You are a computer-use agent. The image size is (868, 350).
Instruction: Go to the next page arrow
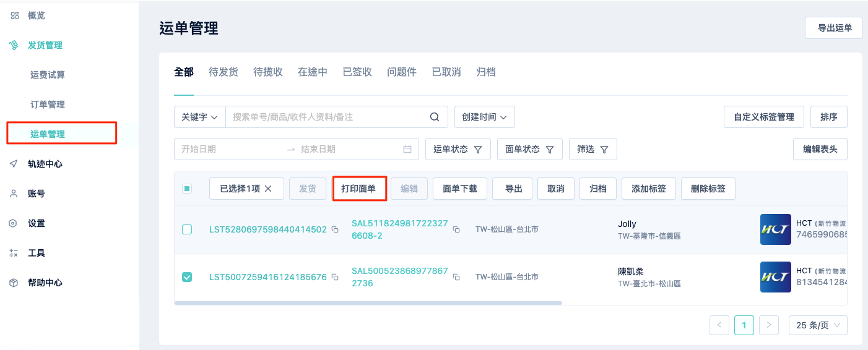(769, 325)
